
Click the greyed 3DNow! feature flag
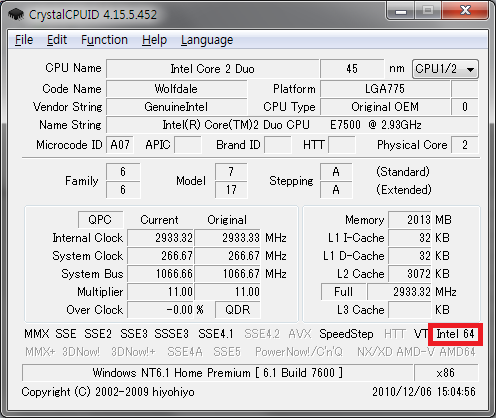click(81, 352)
